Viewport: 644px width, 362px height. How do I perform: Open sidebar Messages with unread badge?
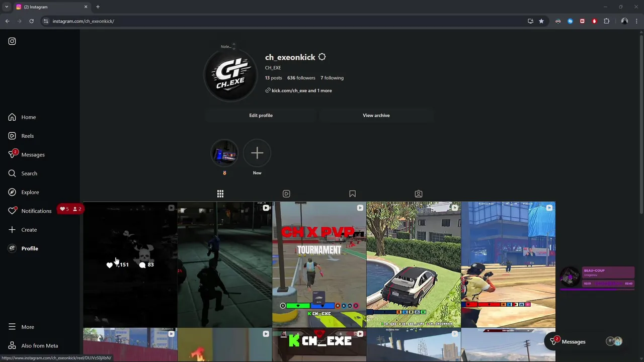click(27, 154)
